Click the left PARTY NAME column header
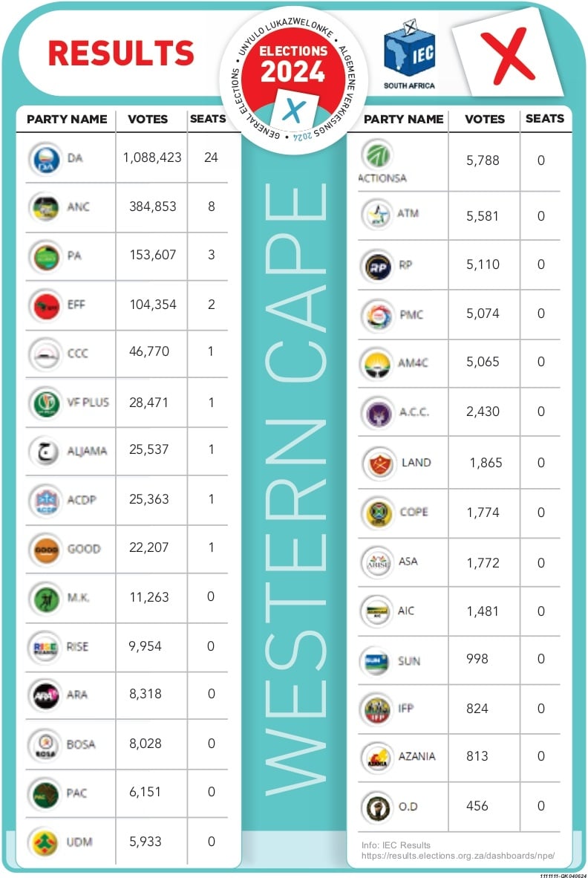The height and width of the screenshot is (878, 588). click(67, 119)
